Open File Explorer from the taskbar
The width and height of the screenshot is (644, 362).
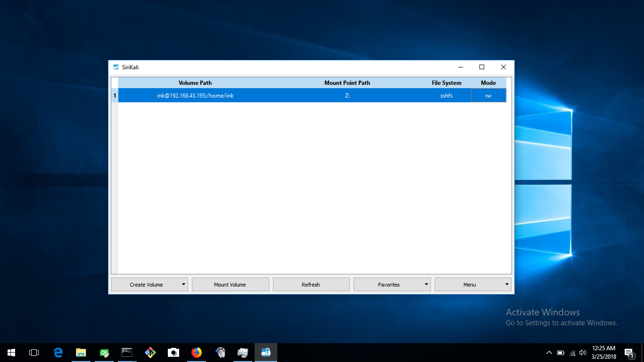[81, 352]
